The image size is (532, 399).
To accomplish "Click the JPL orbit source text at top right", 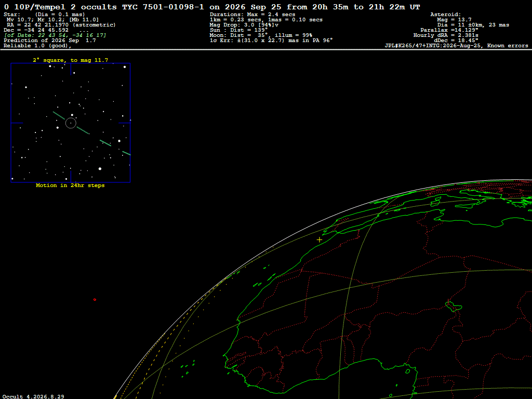I will tap(456, 46).
